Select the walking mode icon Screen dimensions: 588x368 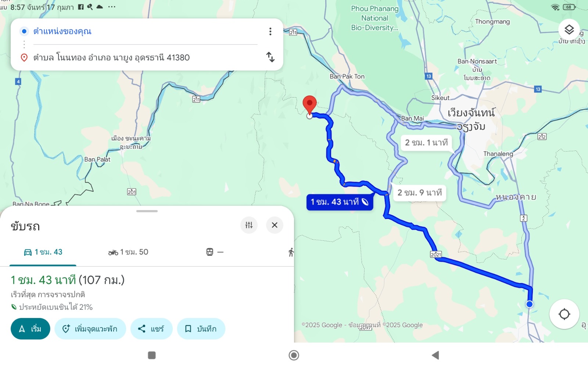tap(291, 252)
